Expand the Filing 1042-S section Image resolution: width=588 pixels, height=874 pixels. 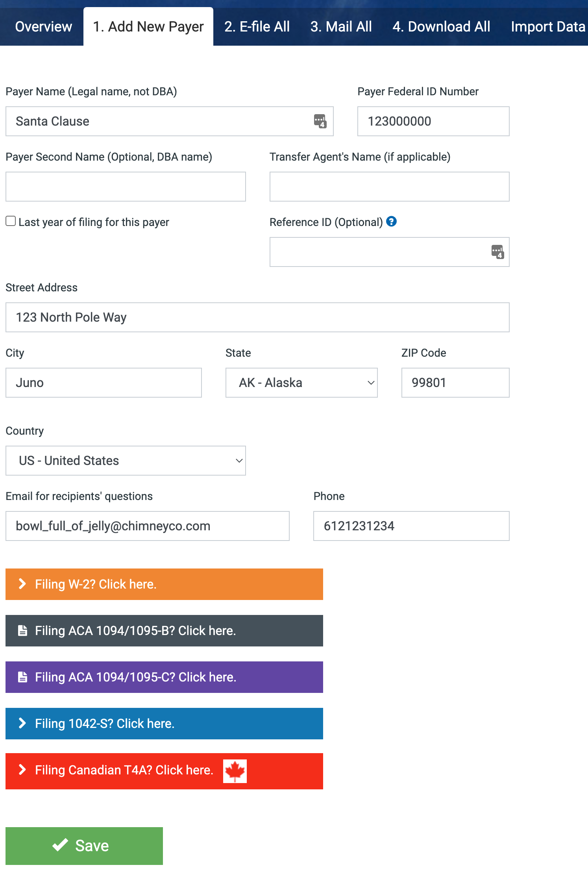(x=164, y=723)
